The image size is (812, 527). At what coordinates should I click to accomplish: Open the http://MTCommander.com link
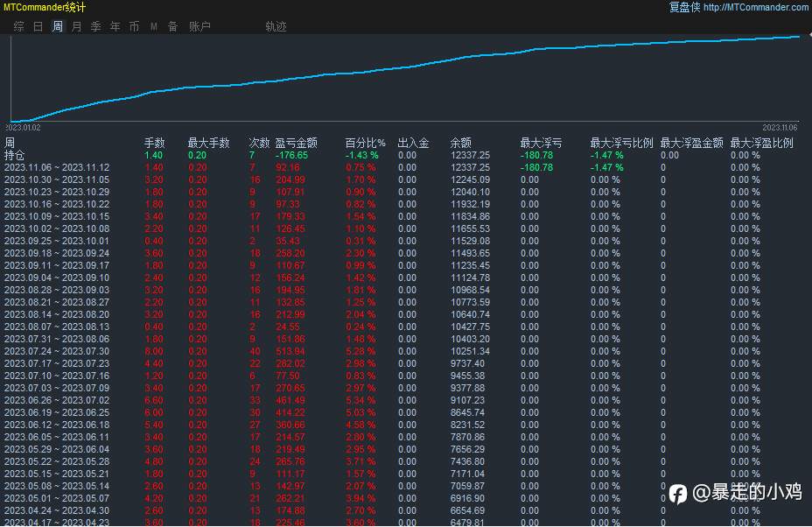pyautogui.click(x=755, y=7)
